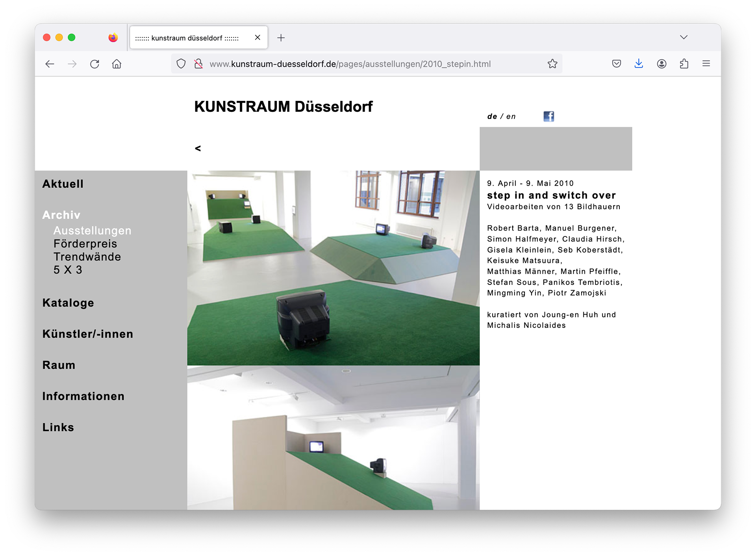Screen dimensions: 756x556
Task: Open a new tab with plus button
Action: [x=281, y=38]
